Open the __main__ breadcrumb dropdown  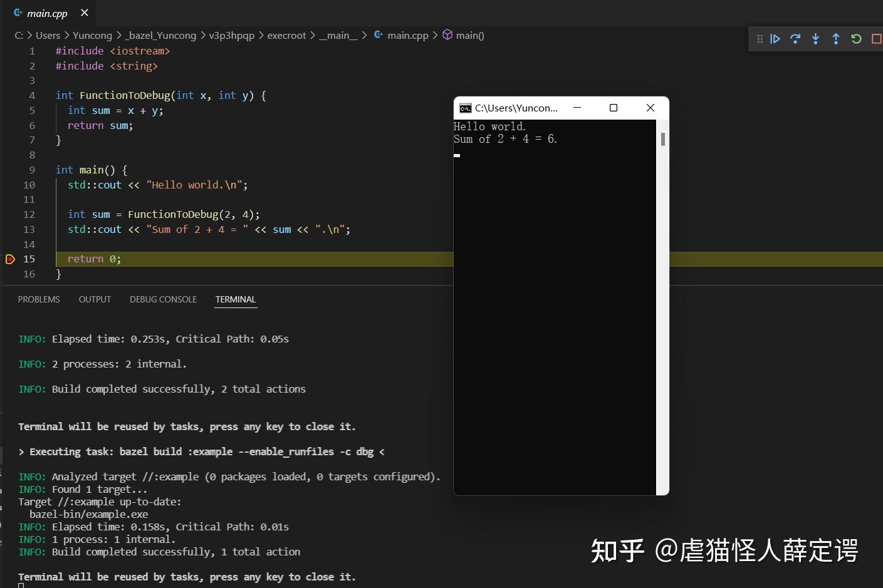tap(338, 35)
